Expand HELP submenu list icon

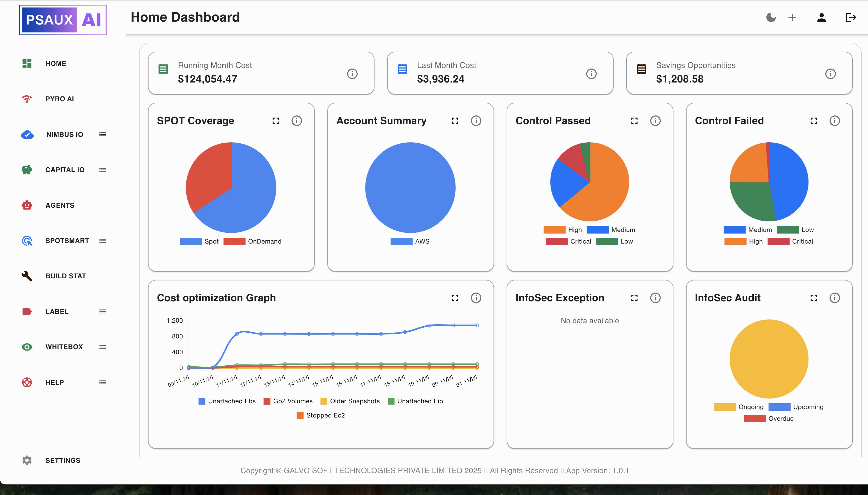coord(102,382)
